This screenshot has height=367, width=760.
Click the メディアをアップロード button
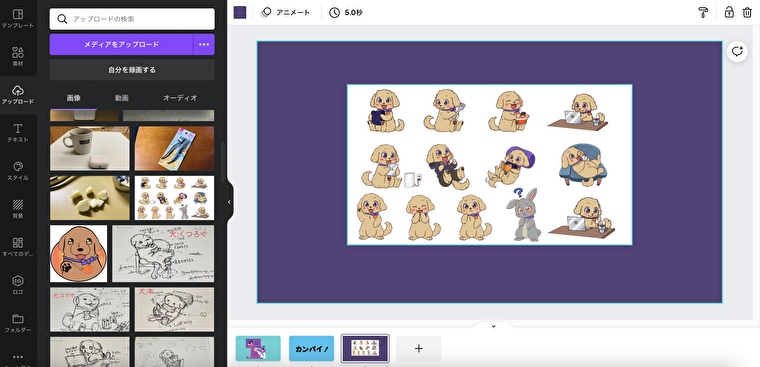121,44
